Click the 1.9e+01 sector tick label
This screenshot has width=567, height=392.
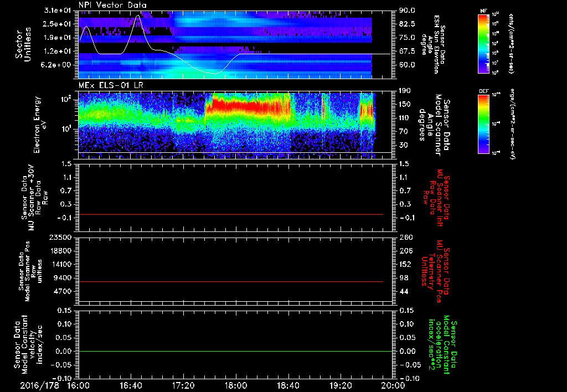[x=58, y=38]
